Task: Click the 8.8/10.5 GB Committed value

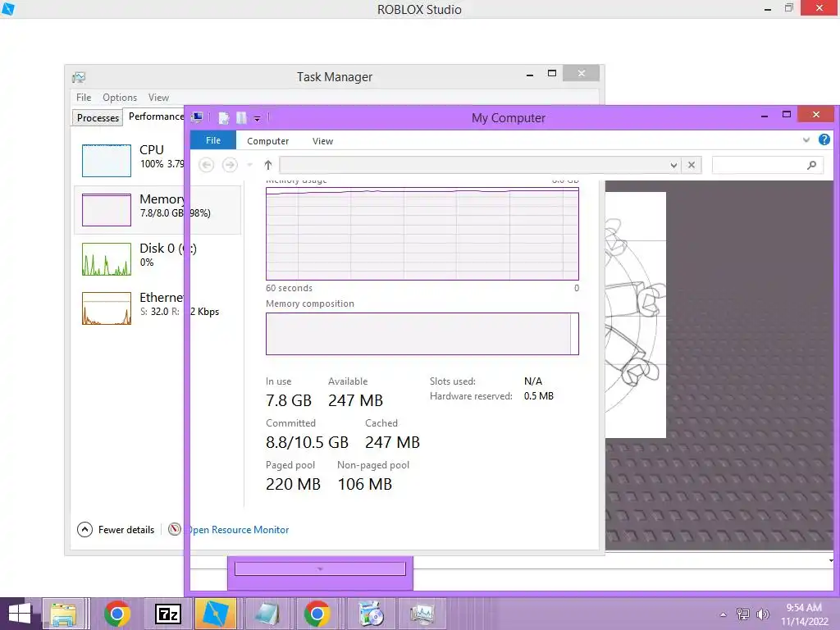Action: coord(307,442)
